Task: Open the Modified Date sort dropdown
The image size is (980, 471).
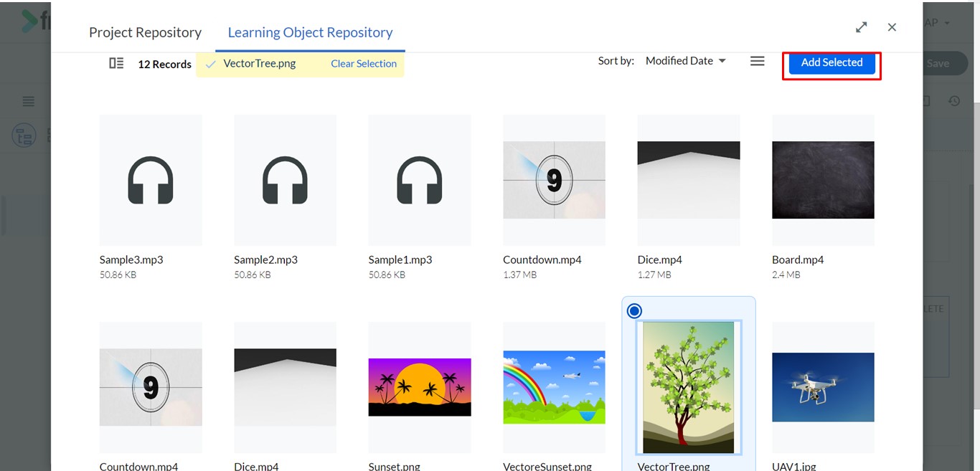Action: point(686,61)
